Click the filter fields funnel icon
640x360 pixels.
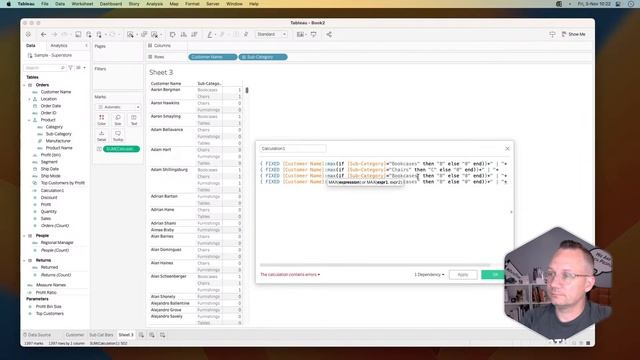point(71,68)
